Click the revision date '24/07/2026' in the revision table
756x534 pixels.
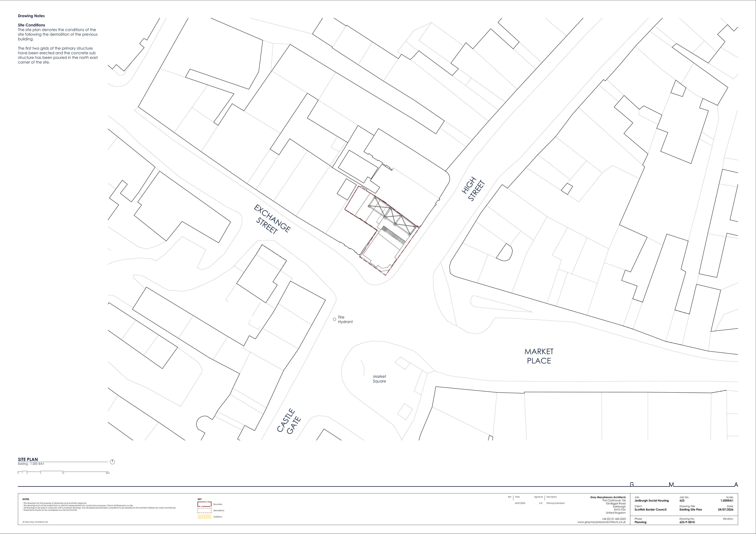pyautogui.click(x=520, y=503)
